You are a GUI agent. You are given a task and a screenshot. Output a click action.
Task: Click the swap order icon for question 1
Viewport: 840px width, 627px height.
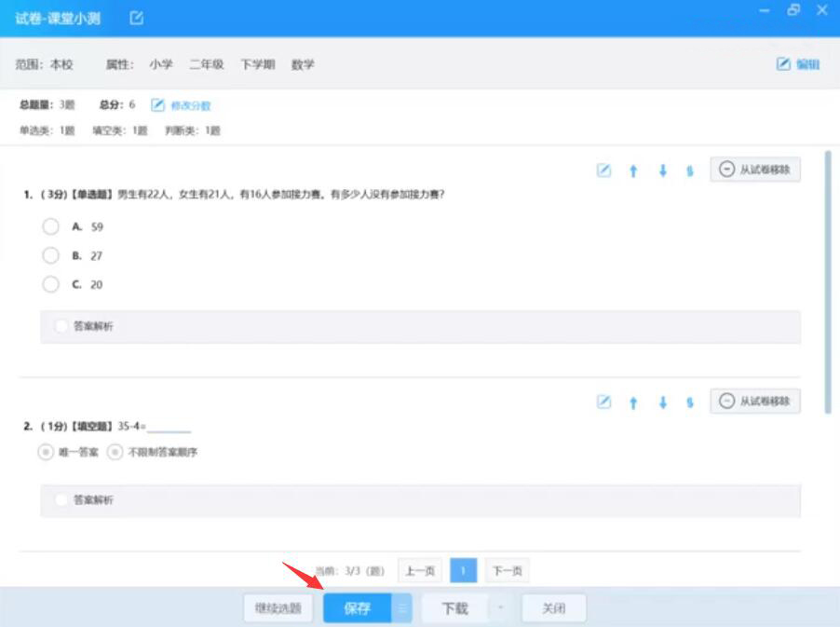tap(690, 170)
